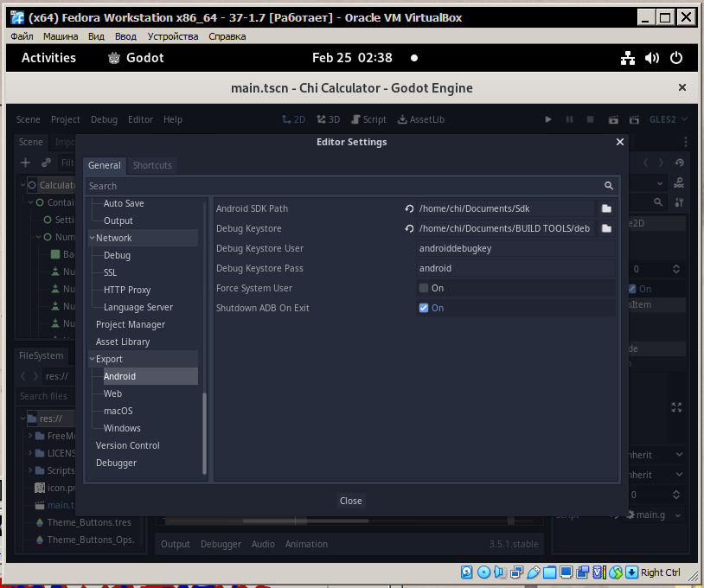Click Debug Keystore User field
The height and width of the screenshot is (588, 704).
(515, 248)
